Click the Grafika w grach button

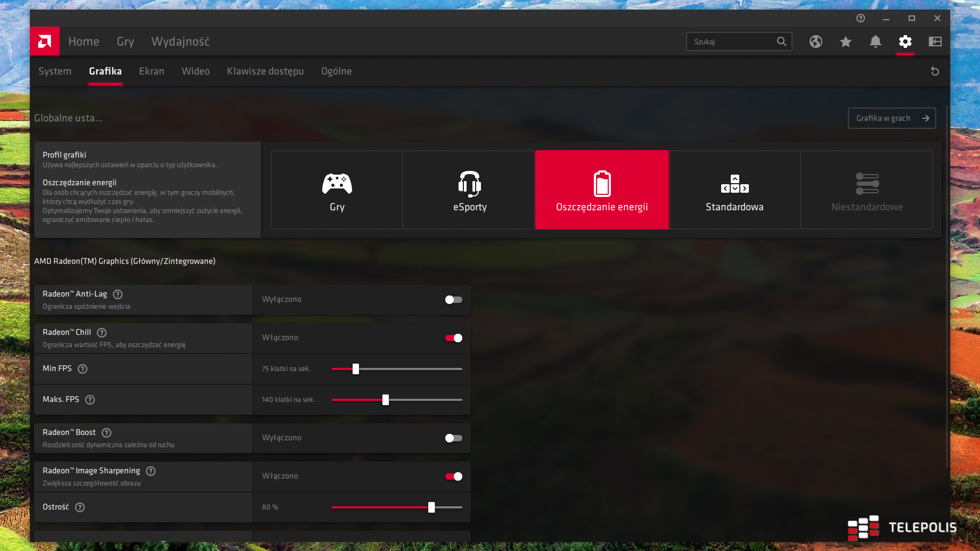pos(891,118)
